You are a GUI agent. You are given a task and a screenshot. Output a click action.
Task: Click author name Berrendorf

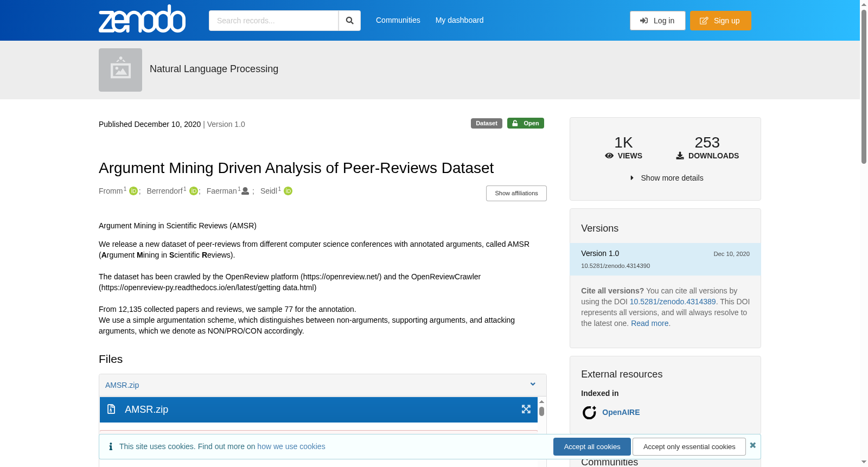(165, 191)
